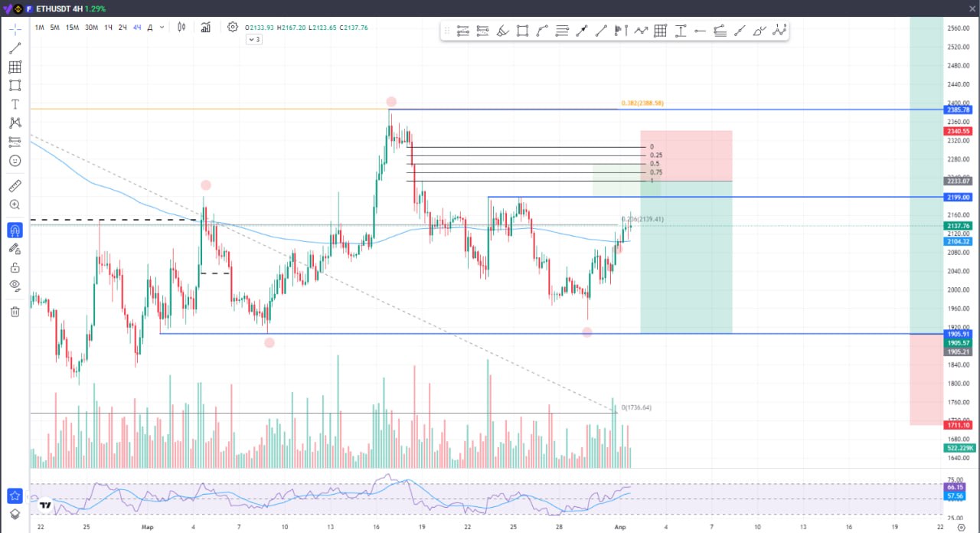Switch to the 1M timeframe
980x533 pixels.
(39, 28)
